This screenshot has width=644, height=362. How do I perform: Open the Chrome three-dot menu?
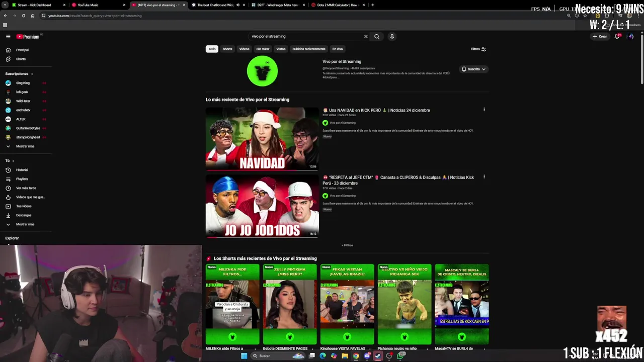(x=638, y=16)
